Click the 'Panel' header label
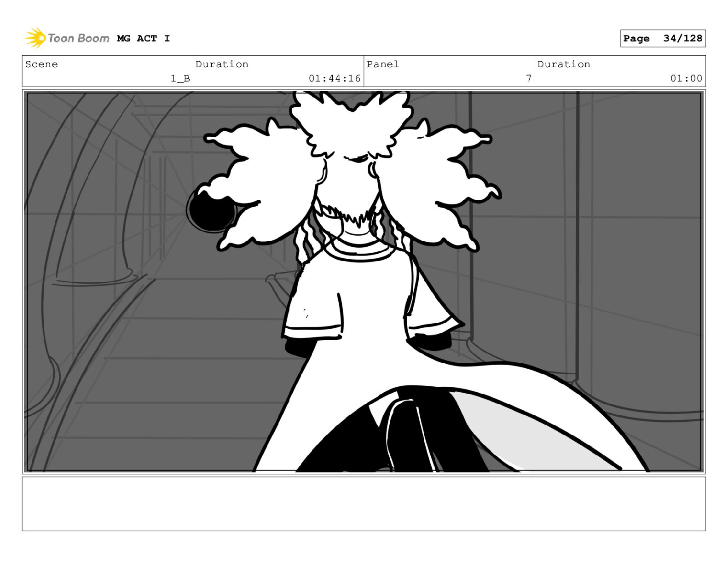Viewport: 728px width, 564px height. 383,64
